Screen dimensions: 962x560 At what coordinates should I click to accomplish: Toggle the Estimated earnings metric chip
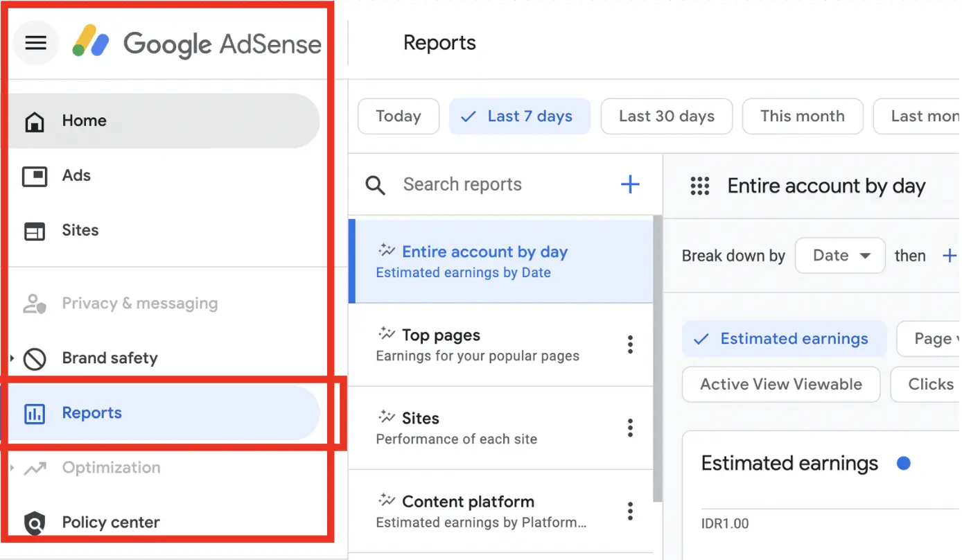click(x=783, y=339)
